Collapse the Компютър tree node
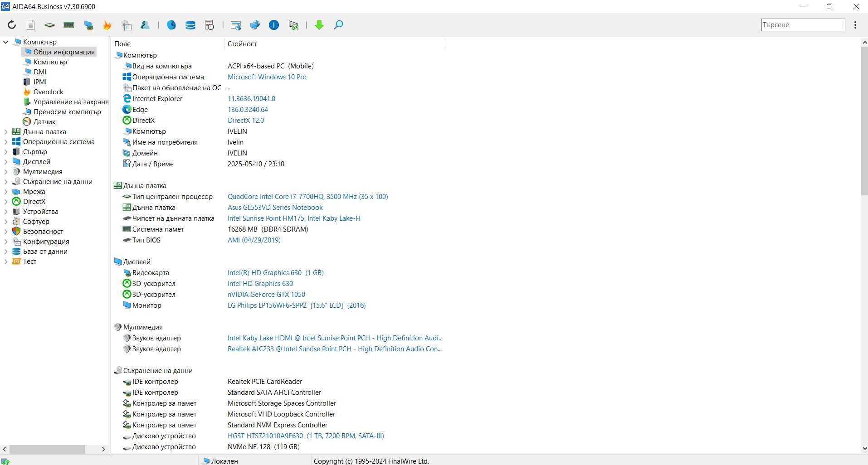868x465 pixels. click(6, 42)
